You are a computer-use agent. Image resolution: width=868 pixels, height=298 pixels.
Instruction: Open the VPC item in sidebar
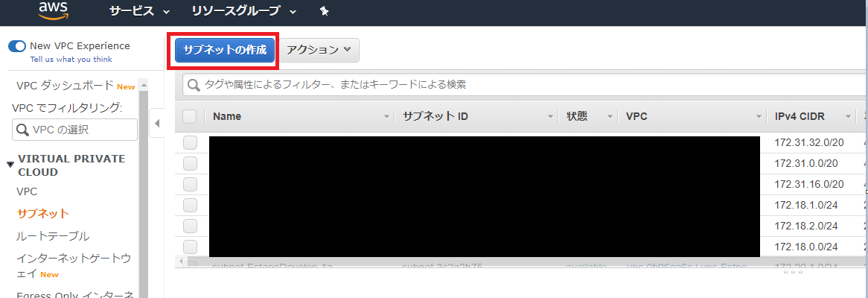pyautogui.click(x=27, y=191)
